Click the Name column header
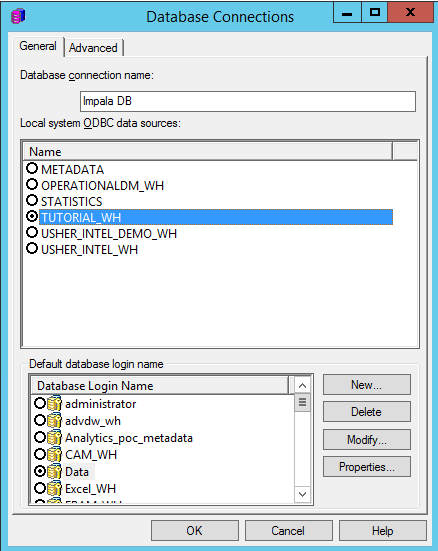The height and width of the screenshot is (551, 438). (208, 152)
